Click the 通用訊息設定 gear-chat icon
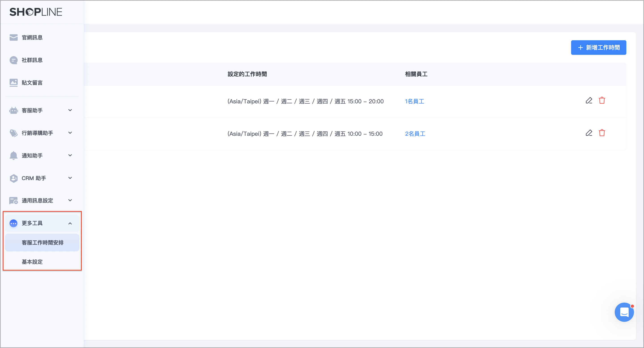Image resolution: width=644 pixels, height=348 pixels. [x=13, y=200]
